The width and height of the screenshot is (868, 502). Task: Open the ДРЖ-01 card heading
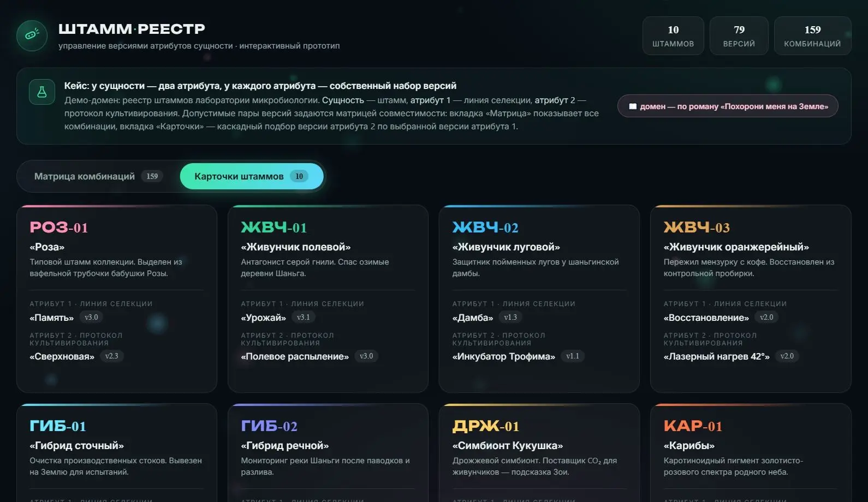pyautogui.click(x=486, y=426)
